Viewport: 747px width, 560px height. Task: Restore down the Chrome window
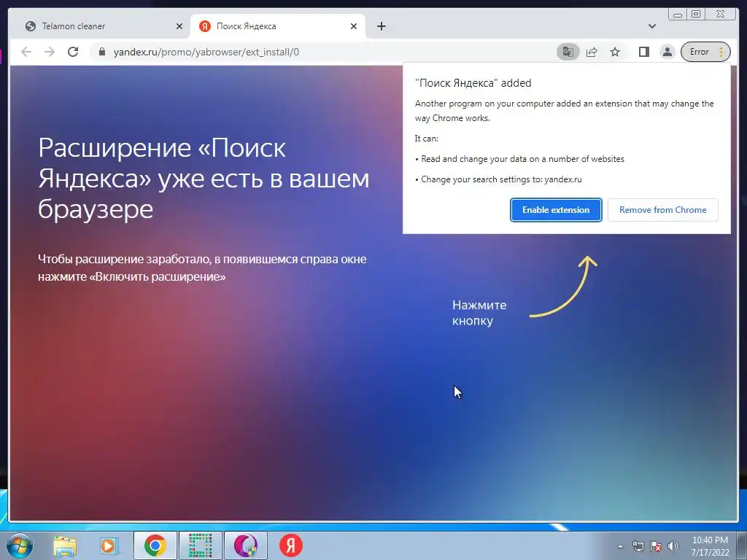[696, 15]
